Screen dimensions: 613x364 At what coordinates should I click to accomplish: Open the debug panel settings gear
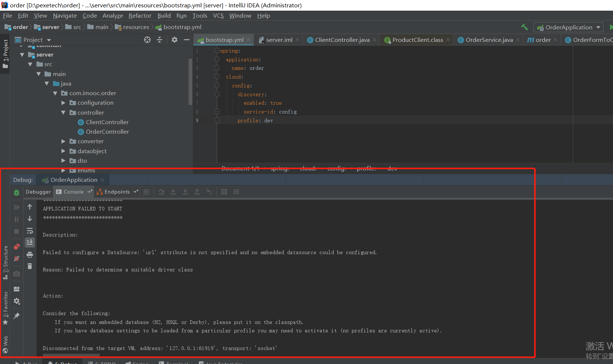17,301
